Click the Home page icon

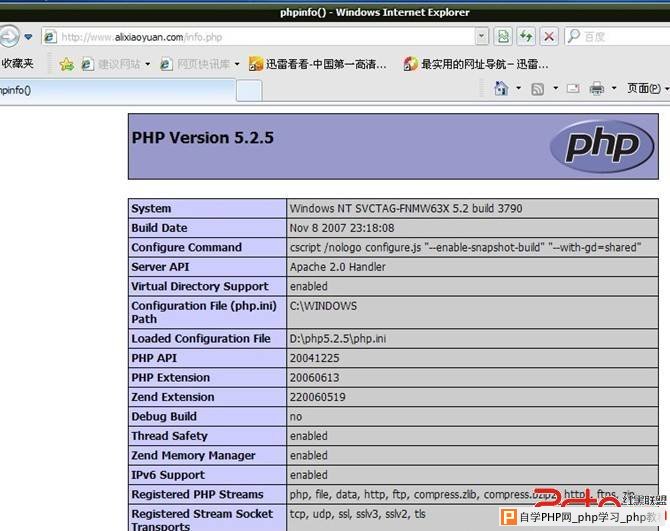click(x=501, y=88)
